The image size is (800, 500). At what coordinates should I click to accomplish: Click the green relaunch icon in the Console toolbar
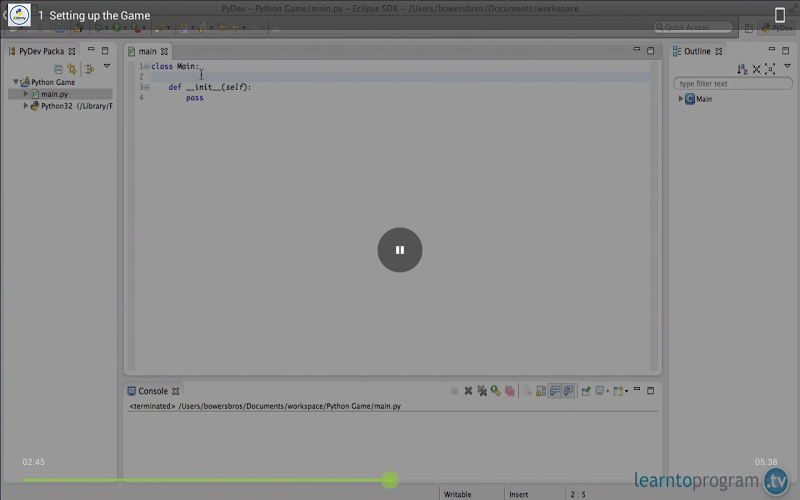pyautogui.click(x=495, y=391)
